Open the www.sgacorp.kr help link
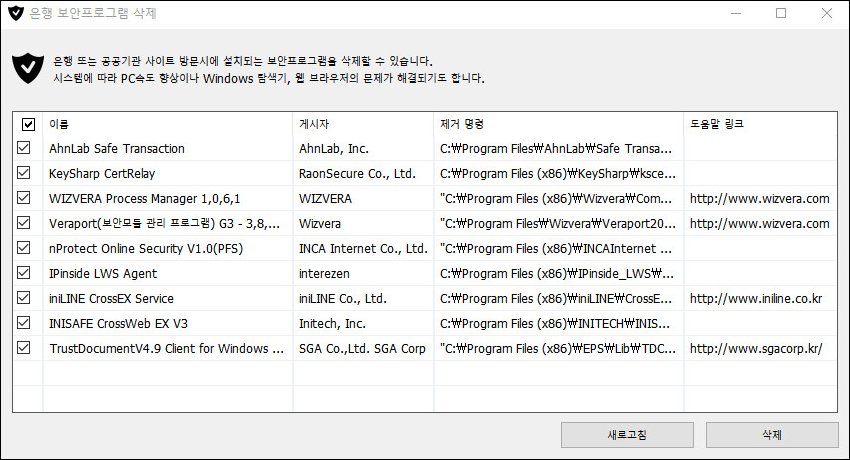850x460 pixels. point(756,348)
